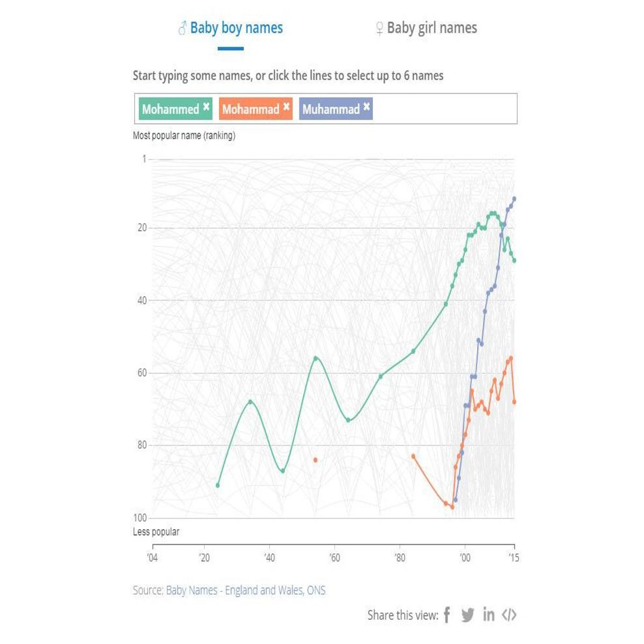
Task: Click the name search input field
Action: coord(443,109)
